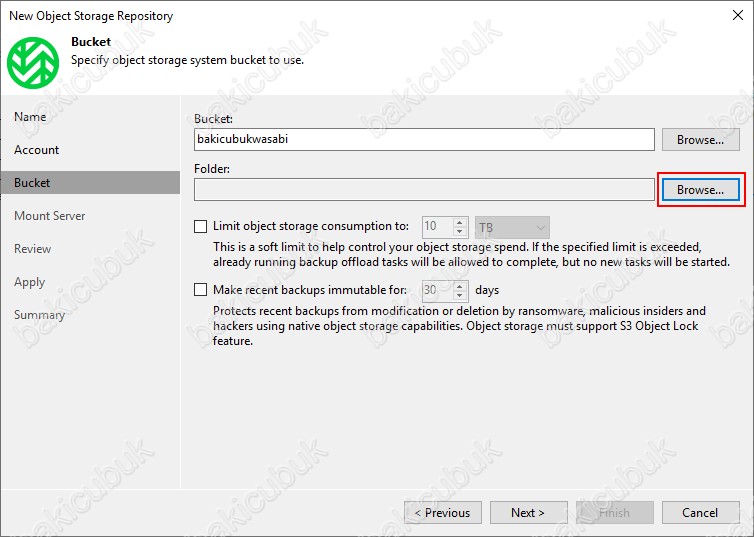Click the Previous button
This screenshot has width=754, height=537.
443,512
